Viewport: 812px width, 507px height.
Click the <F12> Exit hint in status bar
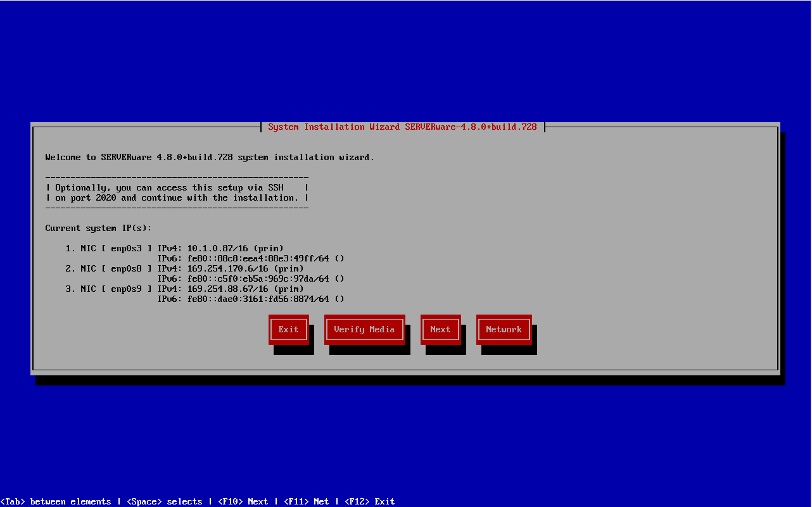[x=370, y=501]
